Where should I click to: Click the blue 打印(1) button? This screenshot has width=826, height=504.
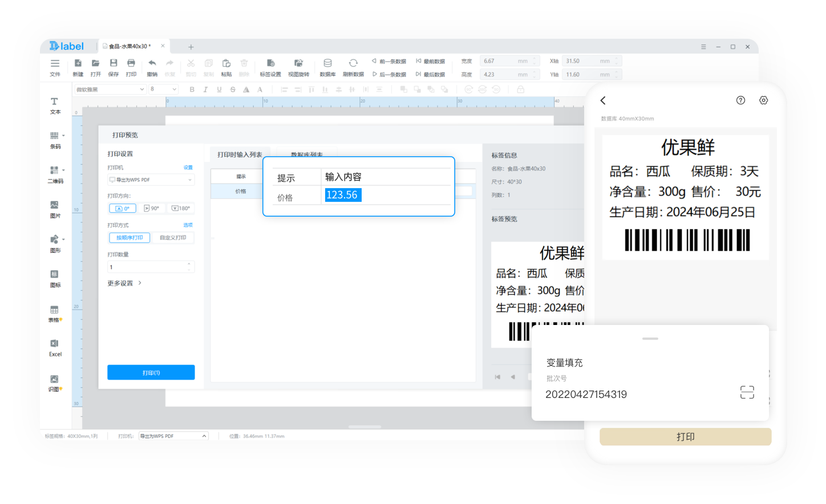tap(151, 372)
